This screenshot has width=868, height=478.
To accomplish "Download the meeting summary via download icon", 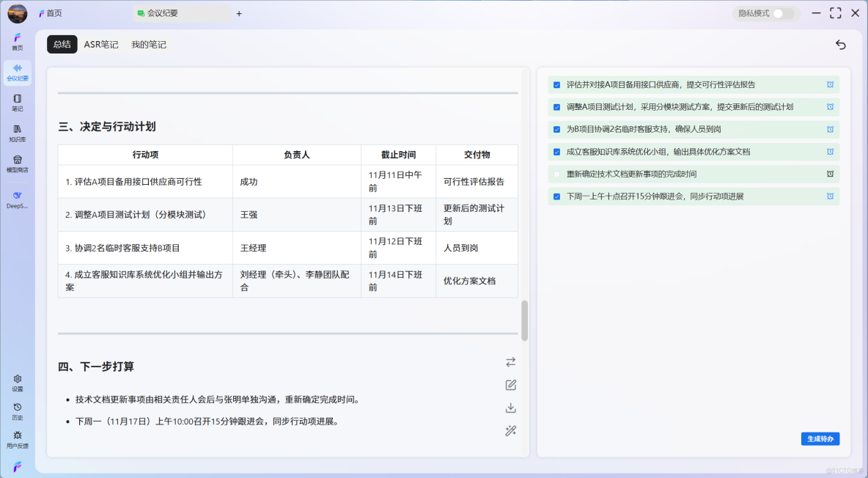I will point(510,408).
